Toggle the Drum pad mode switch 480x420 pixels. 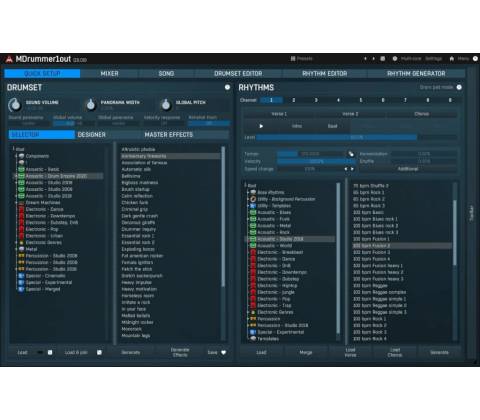coord(459,87)
